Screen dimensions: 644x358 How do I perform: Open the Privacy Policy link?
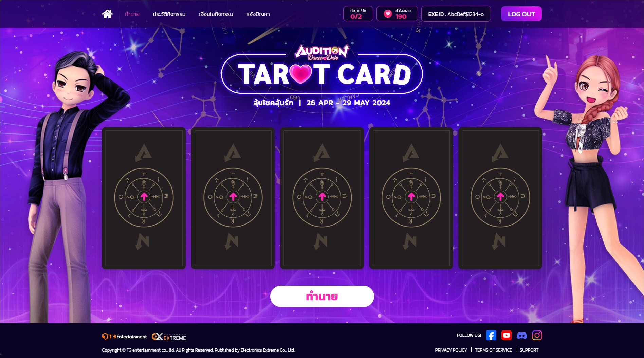tap(451, 350)
